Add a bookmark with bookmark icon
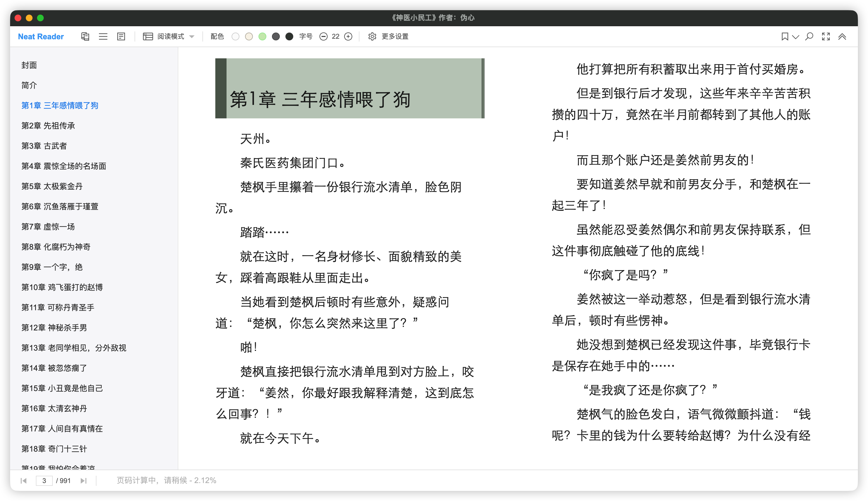 coord(784,36)
